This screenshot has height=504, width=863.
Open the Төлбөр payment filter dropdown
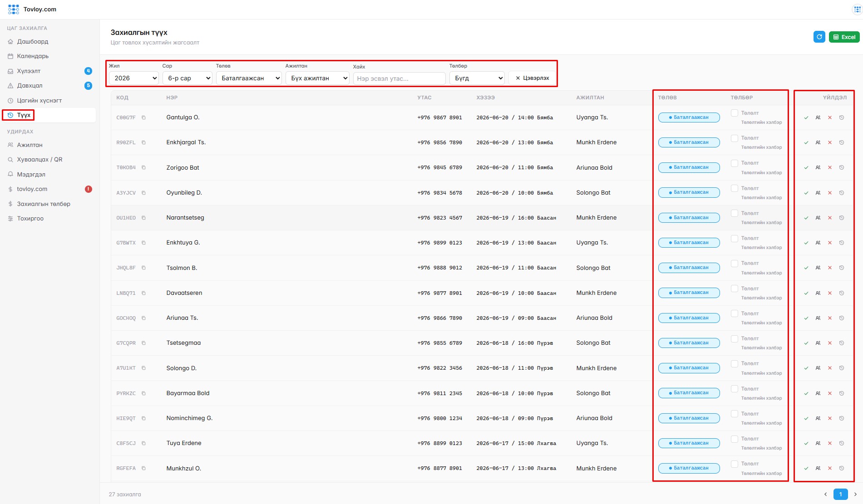click(x=477, y=78)
